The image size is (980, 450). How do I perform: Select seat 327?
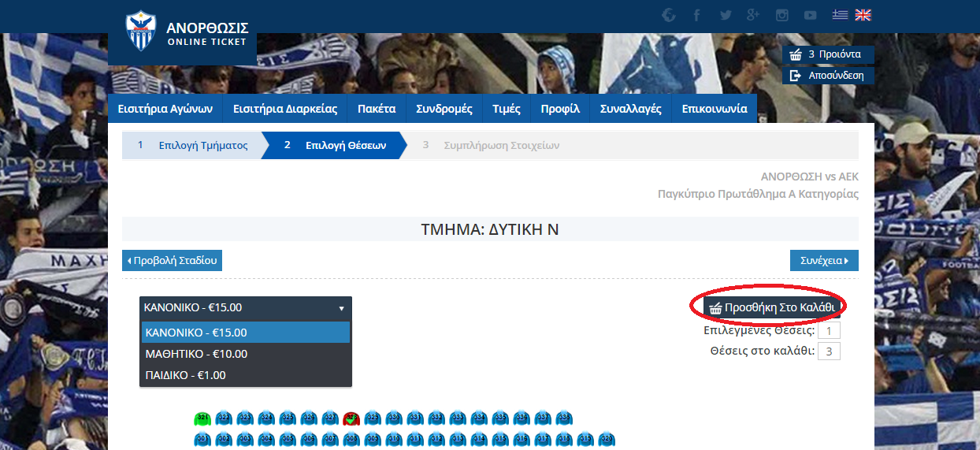pos(330,418)
